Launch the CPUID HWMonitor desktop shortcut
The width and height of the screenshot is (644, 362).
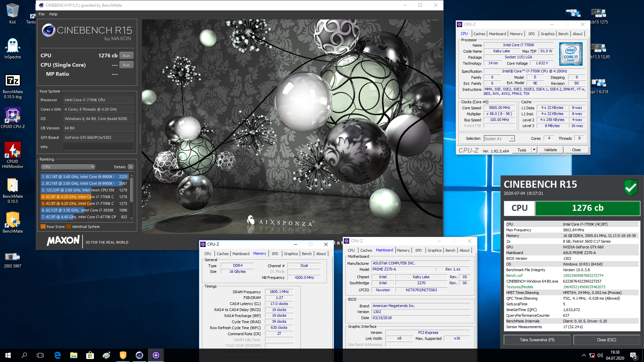(13, 155)
